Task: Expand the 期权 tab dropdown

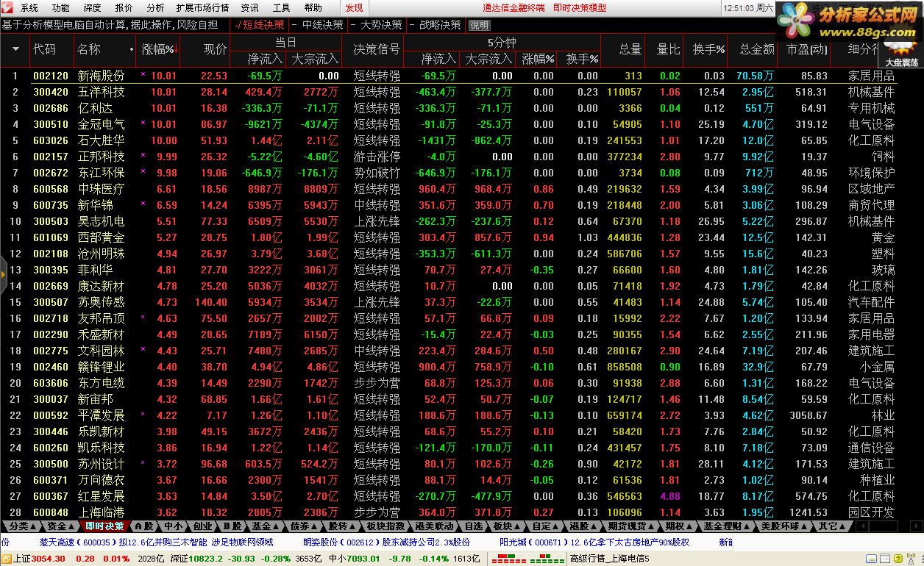Action: [x=679, y=526]
